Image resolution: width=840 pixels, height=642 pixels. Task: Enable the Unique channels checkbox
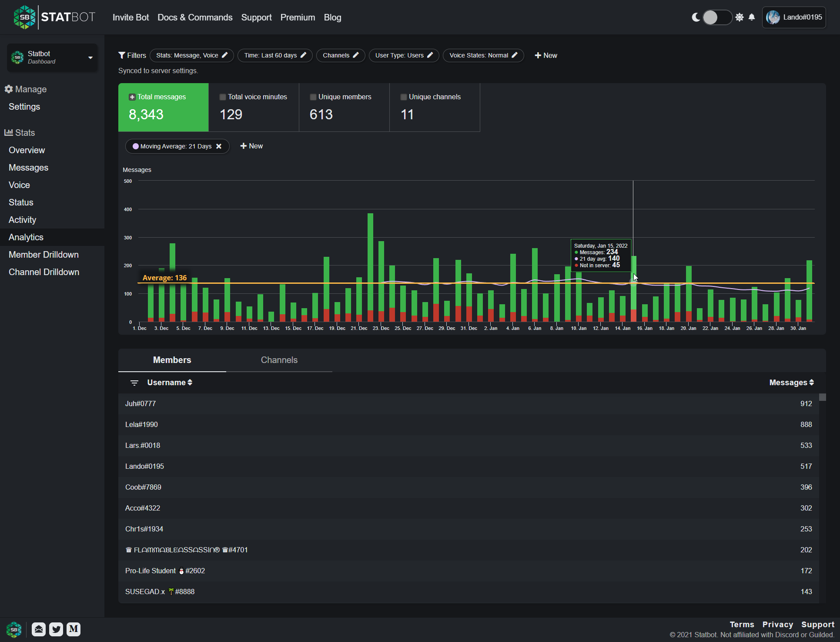pyautogui.click(x=404, y=97)
